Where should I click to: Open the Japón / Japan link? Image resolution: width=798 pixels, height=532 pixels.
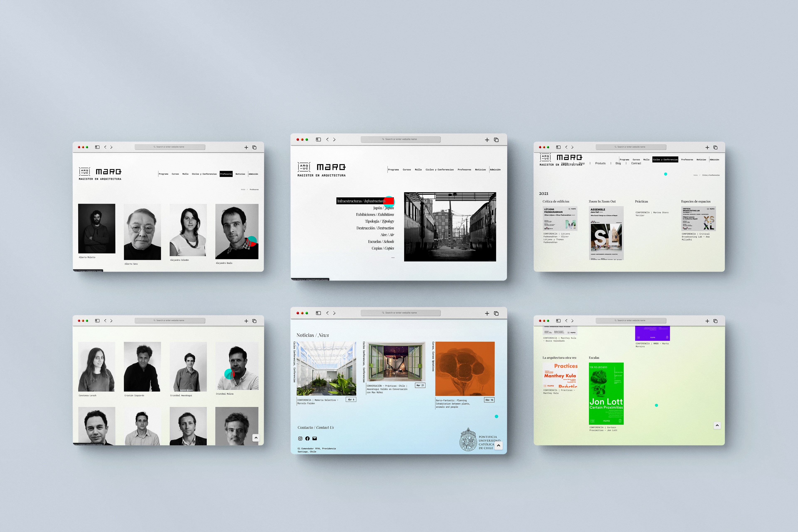pyautogui.click(x=383, y=208)
